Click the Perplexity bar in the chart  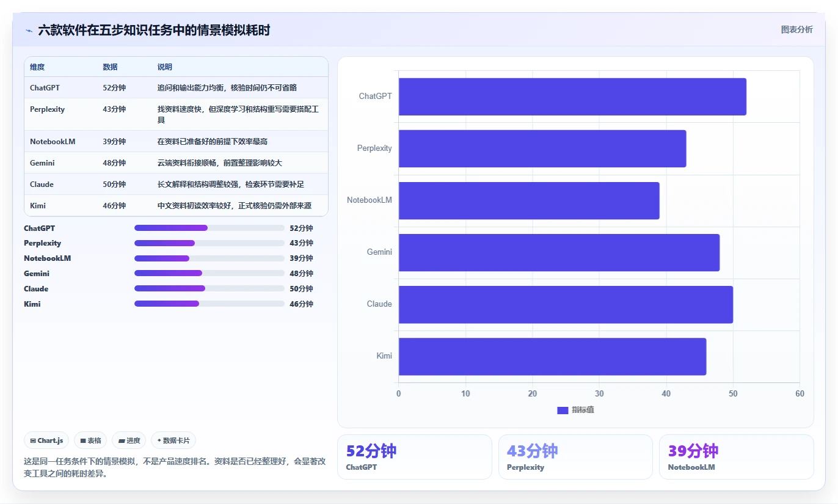click(x=542, y=148)
